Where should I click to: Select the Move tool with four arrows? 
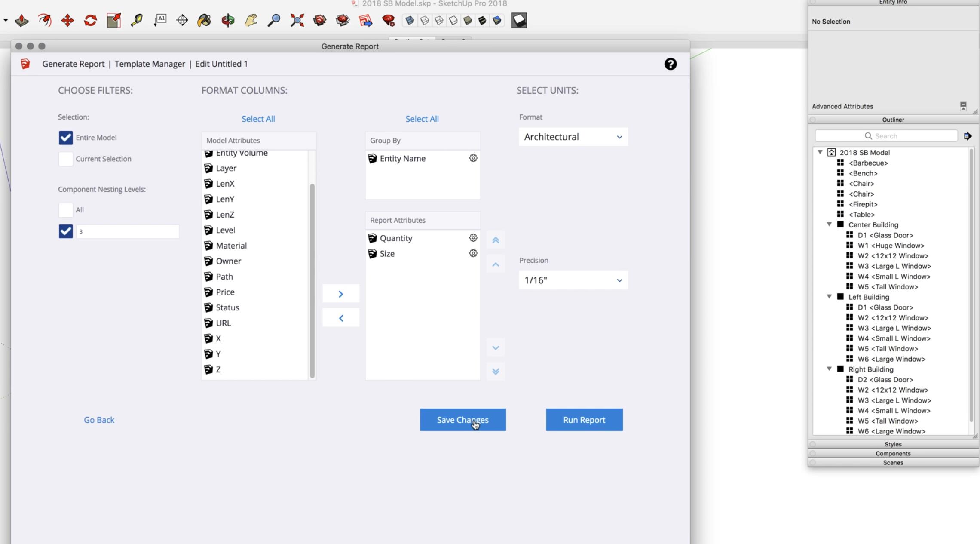pyautogui.click(x=67, y=20)
